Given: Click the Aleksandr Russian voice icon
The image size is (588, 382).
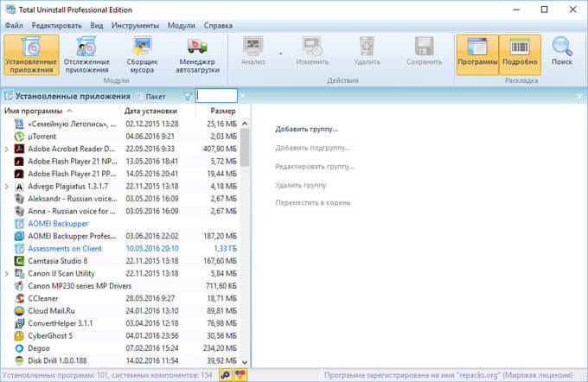Looking at the screenshot, I should (x=19, y=199).
